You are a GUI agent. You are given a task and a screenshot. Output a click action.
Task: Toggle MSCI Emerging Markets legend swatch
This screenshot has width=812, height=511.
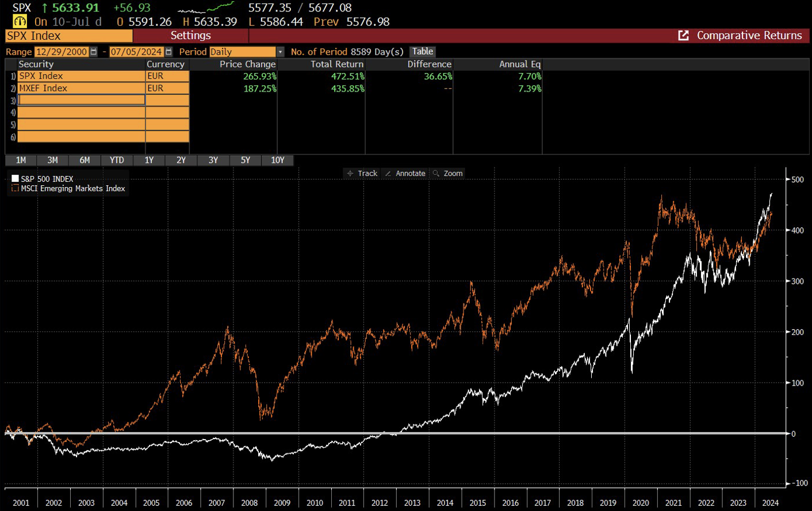(16, 188)
